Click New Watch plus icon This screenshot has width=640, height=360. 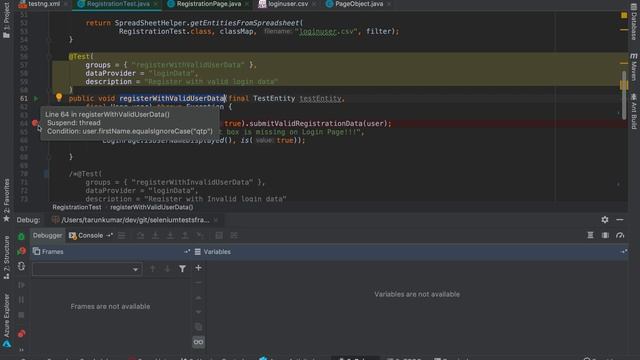pyautogui.click(x=198, y=268)
